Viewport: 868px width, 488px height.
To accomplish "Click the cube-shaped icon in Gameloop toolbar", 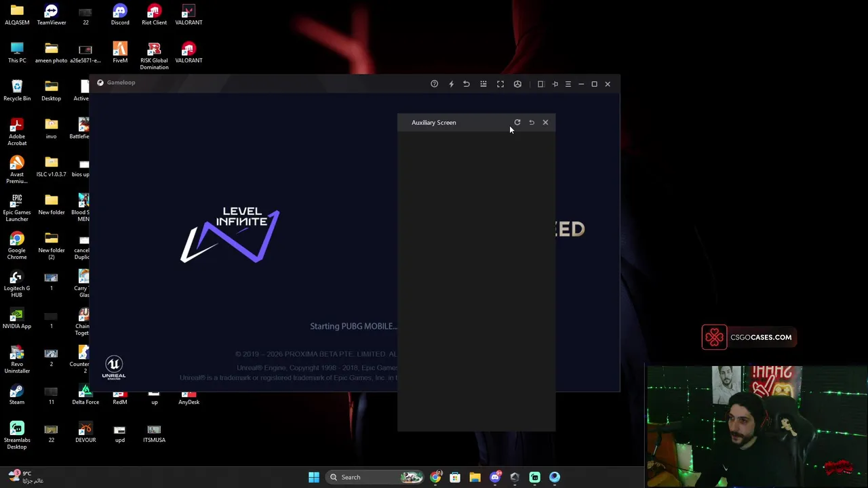I will tap(517, 84).
